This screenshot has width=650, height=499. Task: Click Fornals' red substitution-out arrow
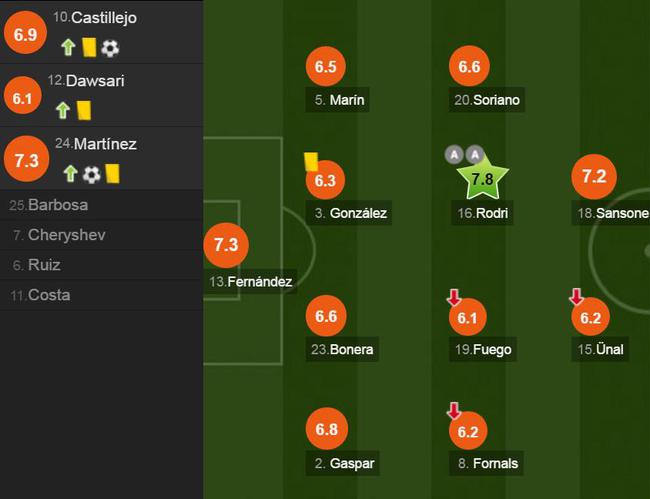454,411
